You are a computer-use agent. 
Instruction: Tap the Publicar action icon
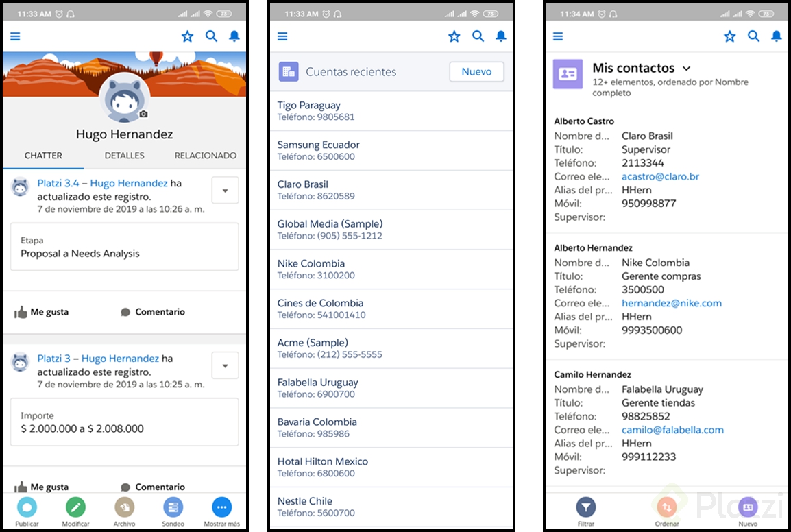(27, 507)
